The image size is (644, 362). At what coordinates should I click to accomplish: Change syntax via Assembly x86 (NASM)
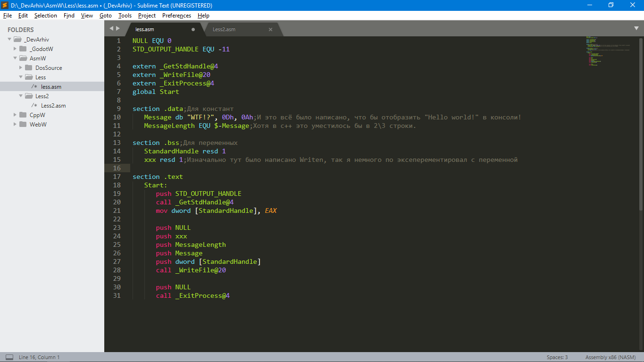(x=611, y=357)
